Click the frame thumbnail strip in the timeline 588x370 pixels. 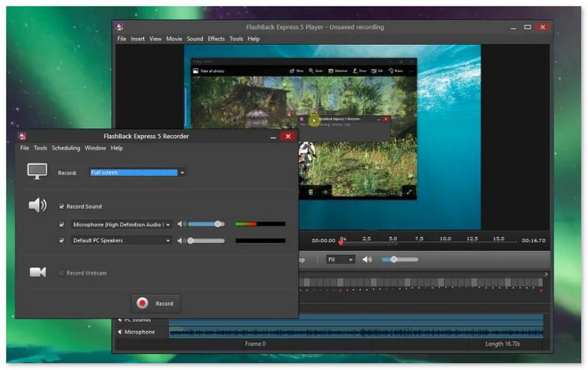pyautogui.click(x=421, y=282)
